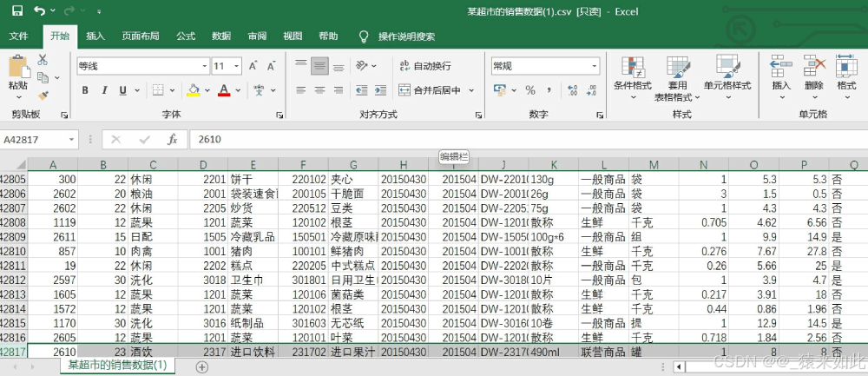Click the Cut scissors icon
This screenshot has height=376, width=868.
pos(42,59)
